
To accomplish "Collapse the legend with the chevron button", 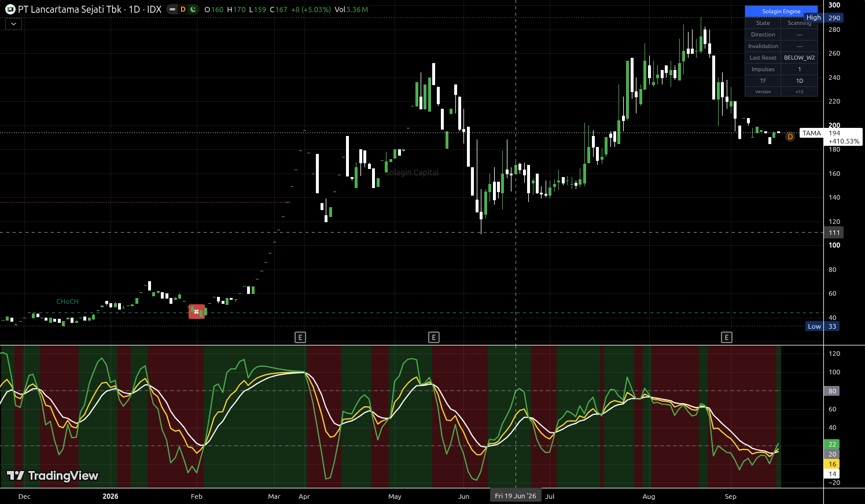I will [x=13, y=24].
